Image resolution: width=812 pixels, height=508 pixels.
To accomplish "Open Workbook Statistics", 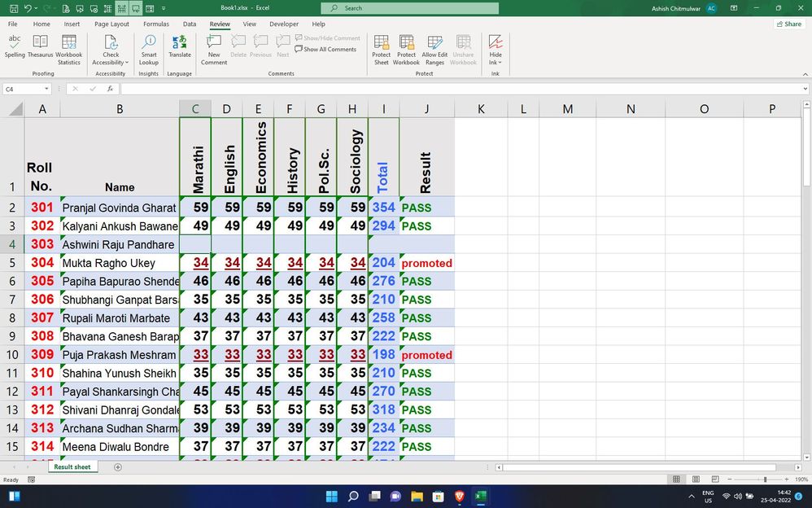I will [69, 50].
